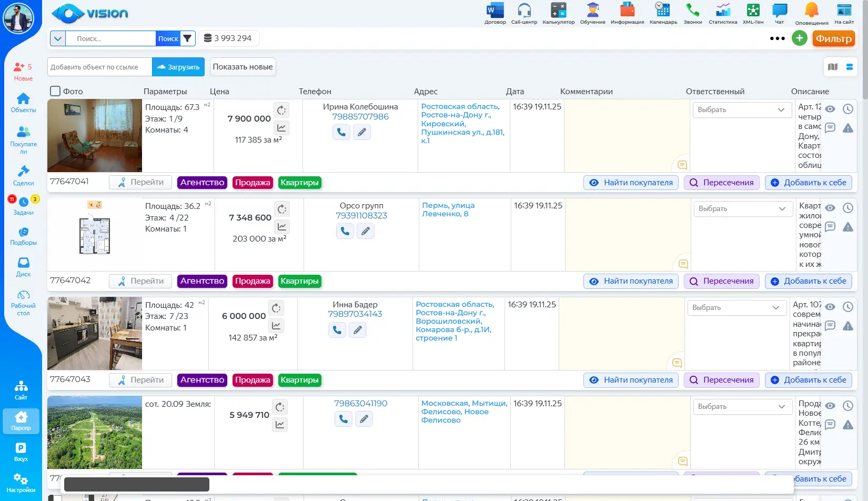Open search type dropdown chevron

tap(58, 38)
